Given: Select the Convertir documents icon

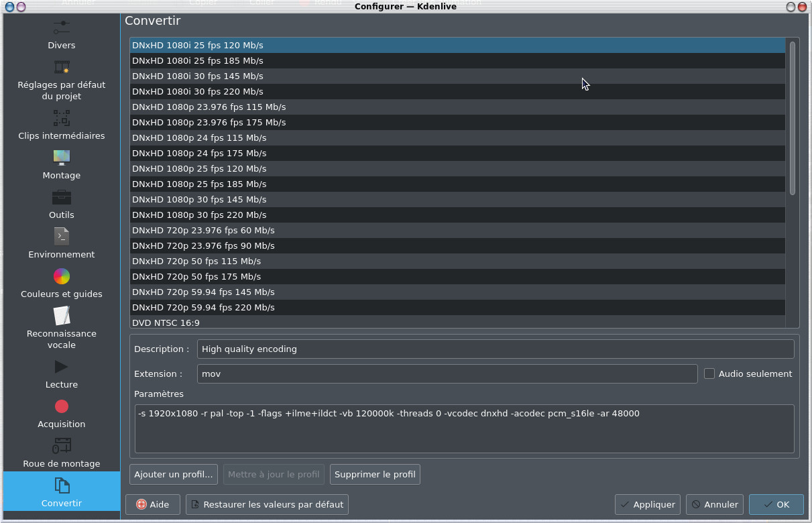Looking at the screenshot, I should [62, 485].
